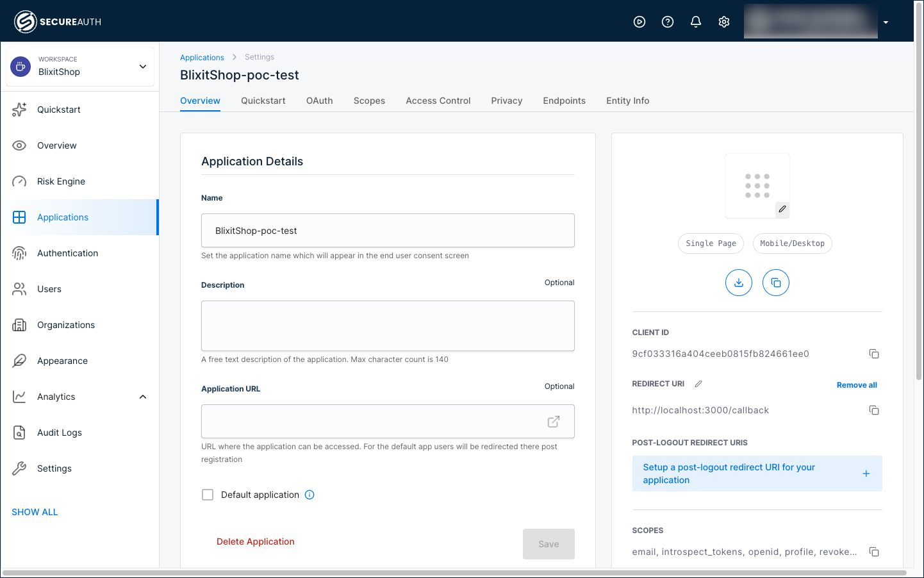Click the Single Page tag

pos(711,244)
